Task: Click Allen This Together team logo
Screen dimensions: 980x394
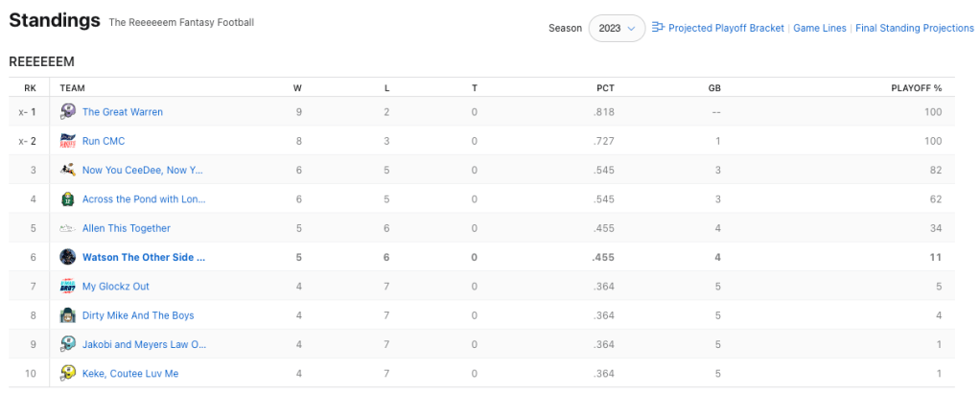Action: click(x=68, y=228)
